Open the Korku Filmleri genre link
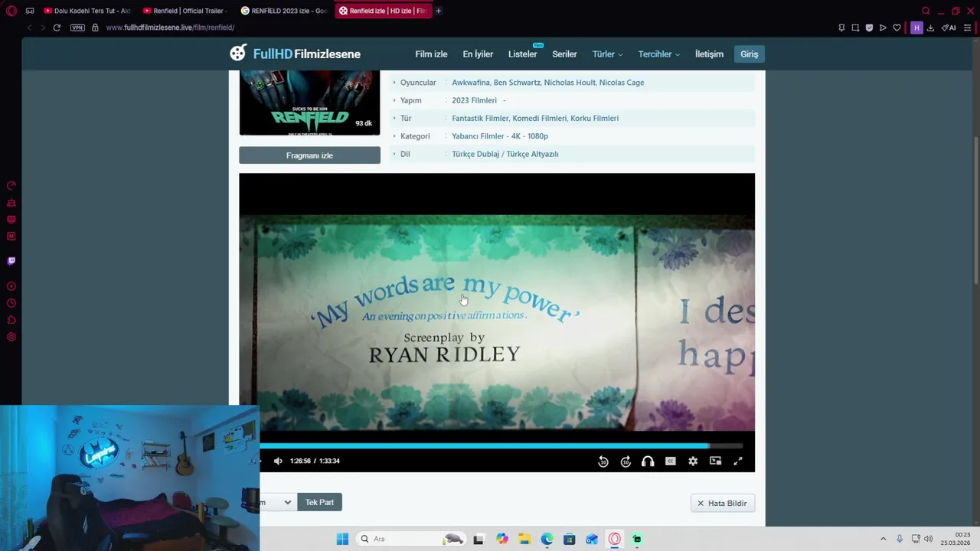This screenshot has width=980, height=551. tap(594, 119)
